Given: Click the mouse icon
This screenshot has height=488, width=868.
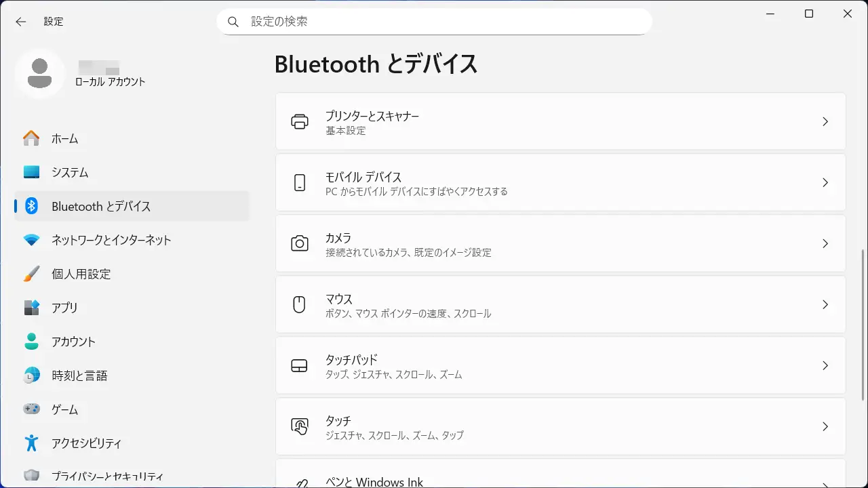Looking at the screenshot, I should coord(299,305).
